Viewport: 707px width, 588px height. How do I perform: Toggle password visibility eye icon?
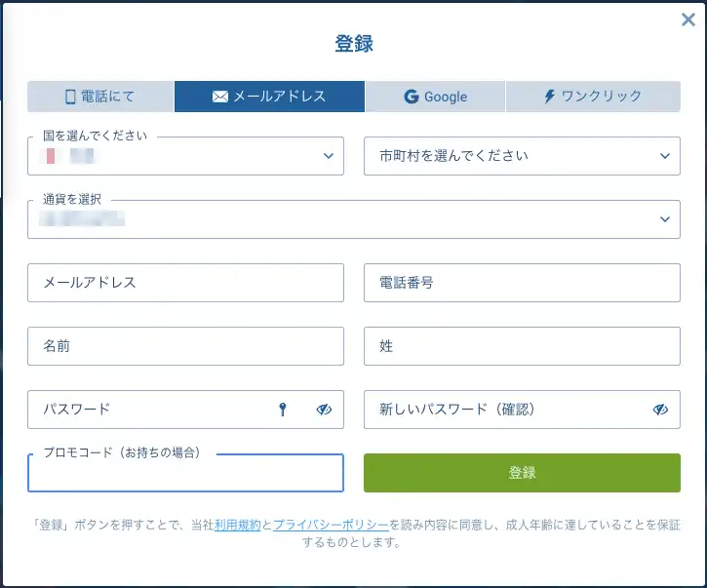pos(324,410)
